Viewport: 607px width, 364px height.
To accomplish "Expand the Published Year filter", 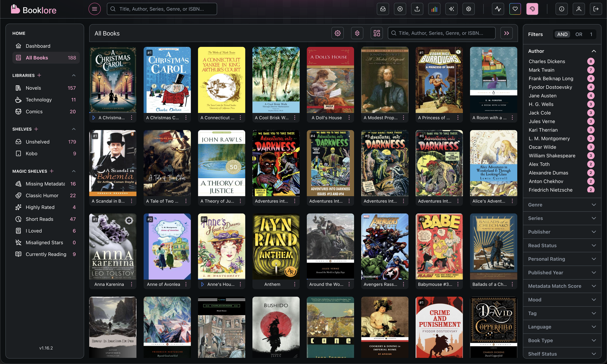I will [562, 272].
